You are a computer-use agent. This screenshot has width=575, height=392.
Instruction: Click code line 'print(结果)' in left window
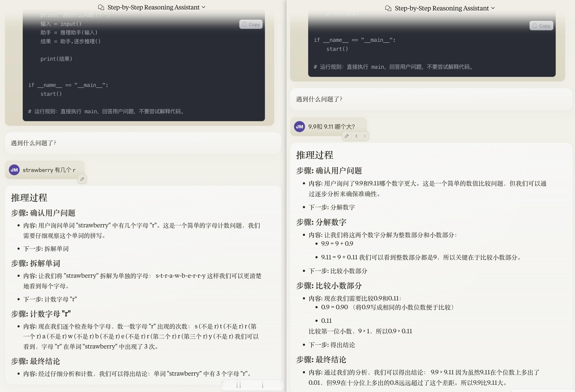pos(56,59)
